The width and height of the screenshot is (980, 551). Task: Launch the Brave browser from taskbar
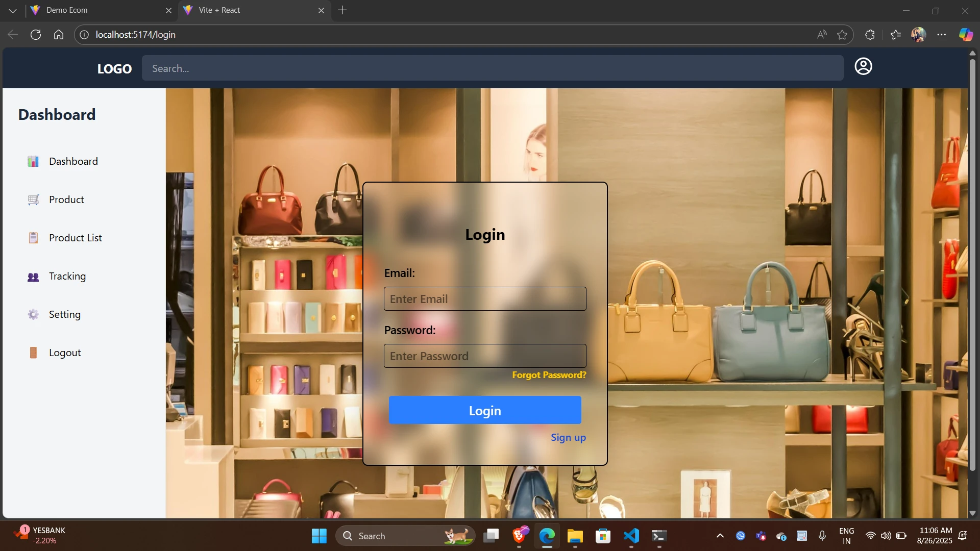click(520, 536)
